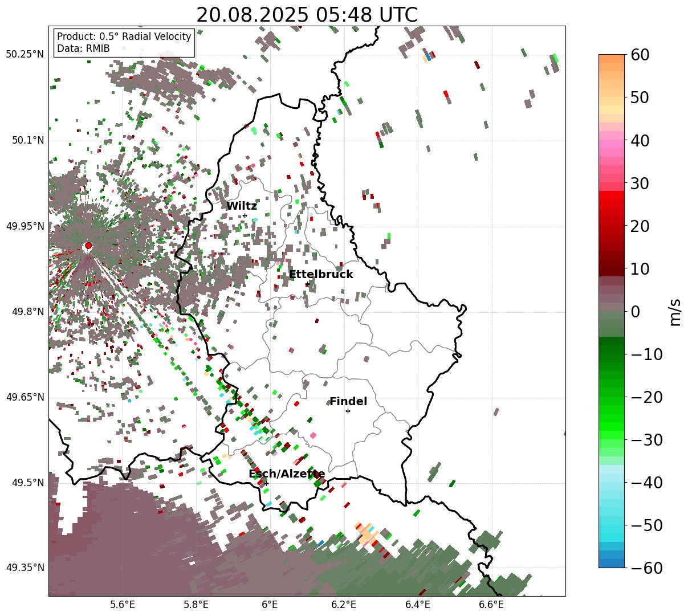This screenshot has height=616, width=688.
Task: Click the 49.95°N latitude label
Action: (x=25, y=226)
